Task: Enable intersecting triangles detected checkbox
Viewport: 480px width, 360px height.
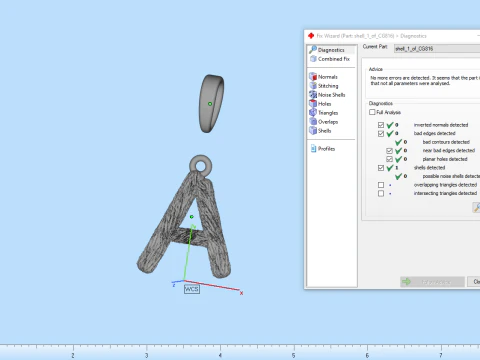Action: click(x=381, y=193)
